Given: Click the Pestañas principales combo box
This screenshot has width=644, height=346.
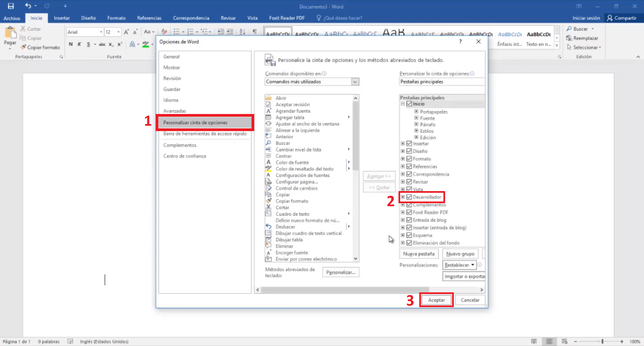Looking at the screenshot, I should click(442, 81).
